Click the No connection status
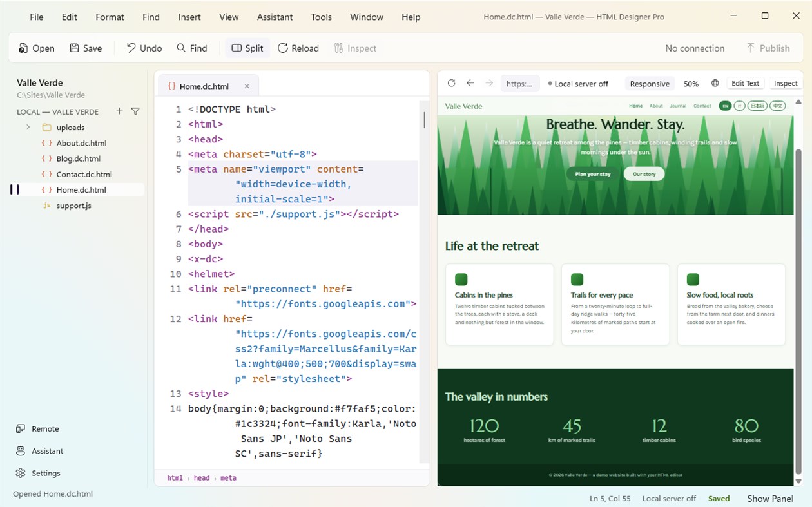Viewport: 812px width, 507px height. (x=695, y=48)
